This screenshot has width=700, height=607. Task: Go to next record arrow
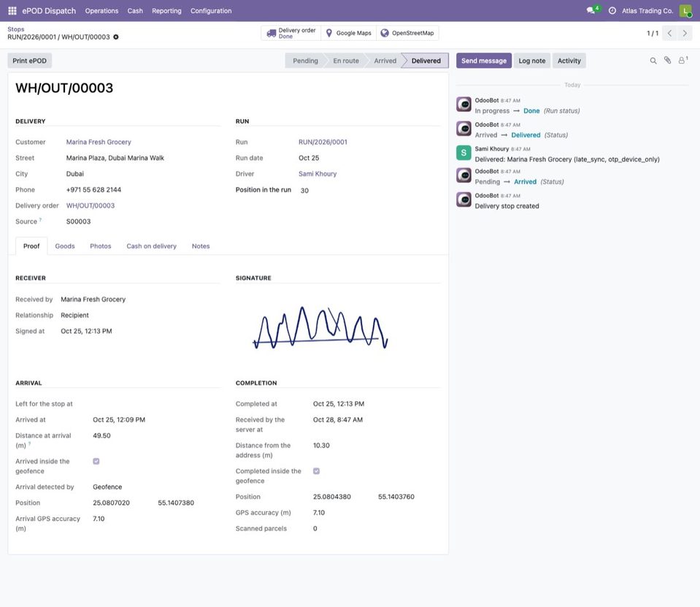tap(685, 33)
